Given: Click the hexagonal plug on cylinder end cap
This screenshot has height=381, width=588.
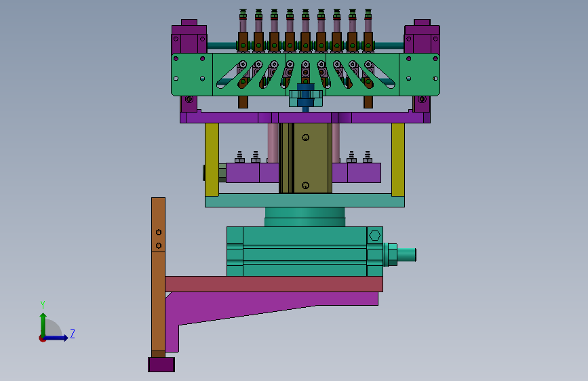Looking at the screenshot, I should [374, 235].
